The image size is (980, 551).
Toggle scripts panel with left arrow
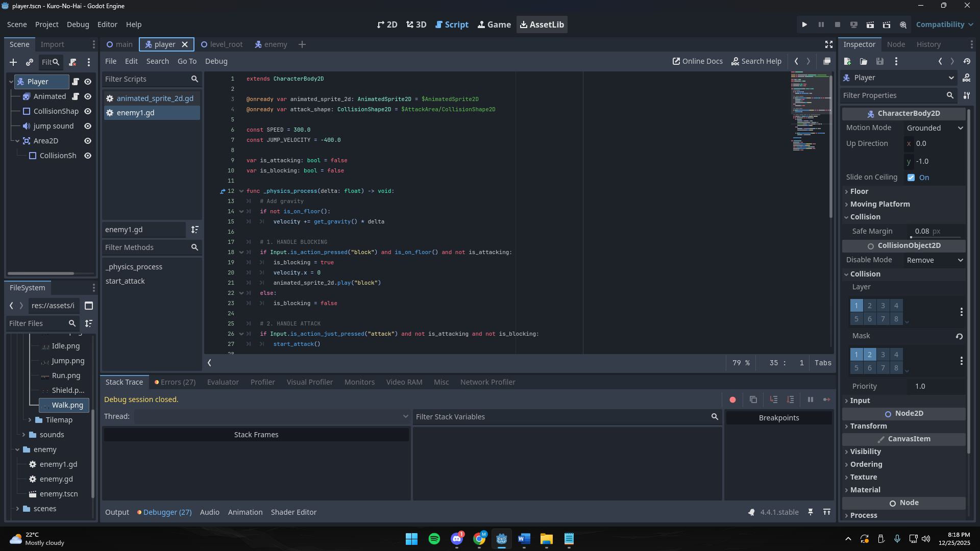[x=209, y=363]
